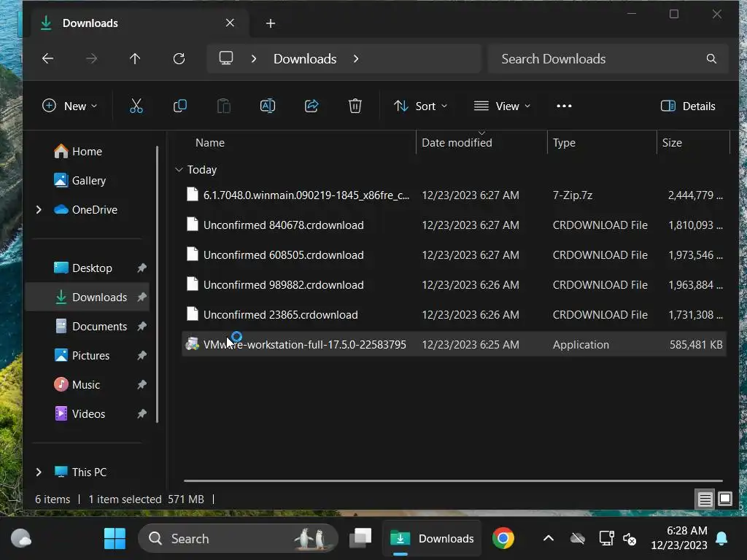Unpin Downloads via its pin icon
747x560 pixels.
tap(142, 297)
